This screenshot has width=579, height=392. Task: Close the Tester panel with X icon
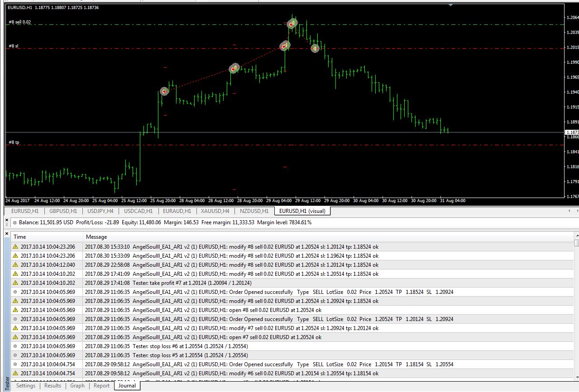point(7,233)
